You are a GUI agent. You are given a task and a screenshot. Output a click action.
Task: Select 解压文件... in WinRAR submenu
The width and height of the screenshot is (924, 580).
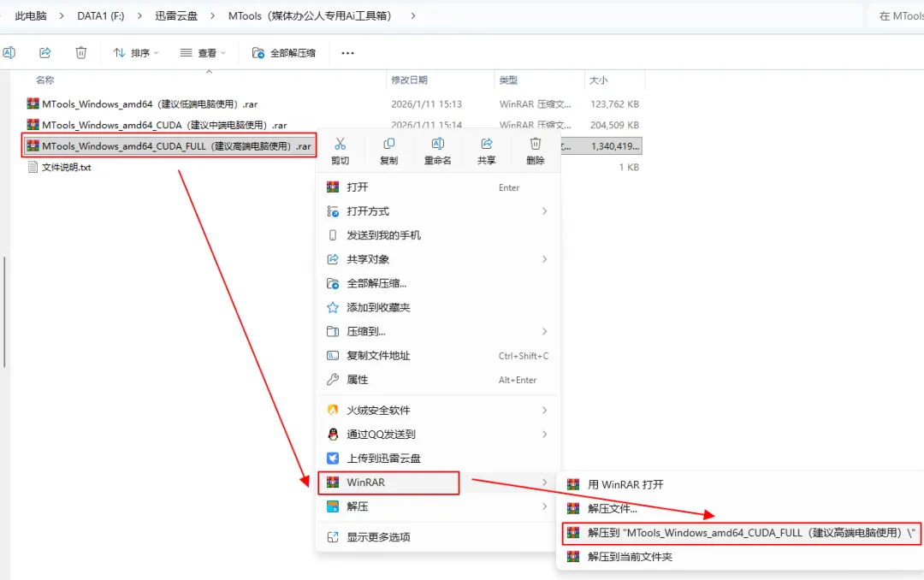[740, 509]
